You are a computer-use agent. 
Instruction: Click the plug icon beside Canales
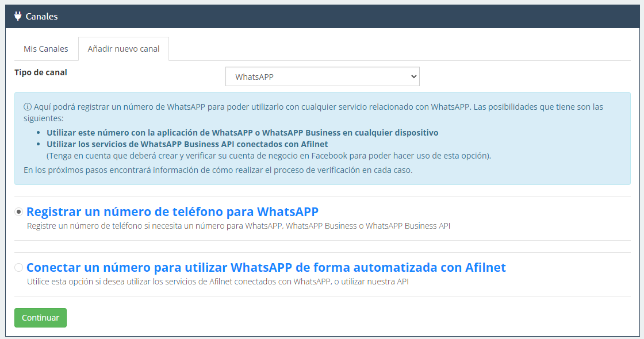(x=18, y=16)
